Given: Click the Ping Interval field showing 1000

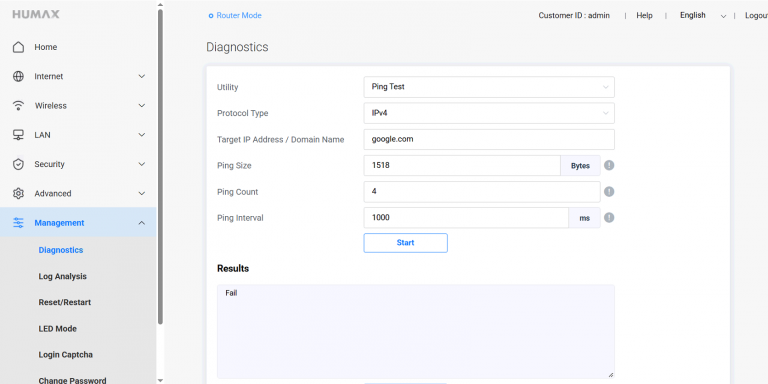Looking at the screenshot, I should (466, 217).
